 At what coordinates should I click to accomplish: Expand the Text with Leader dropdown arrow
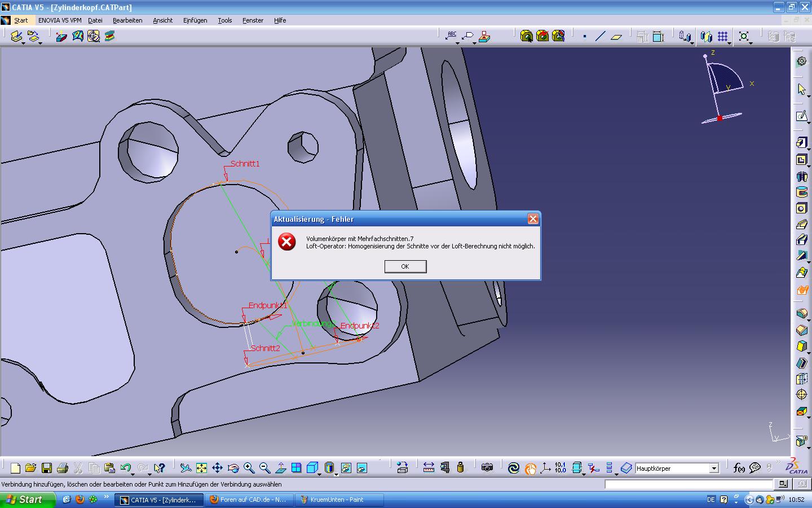[457, 43]
